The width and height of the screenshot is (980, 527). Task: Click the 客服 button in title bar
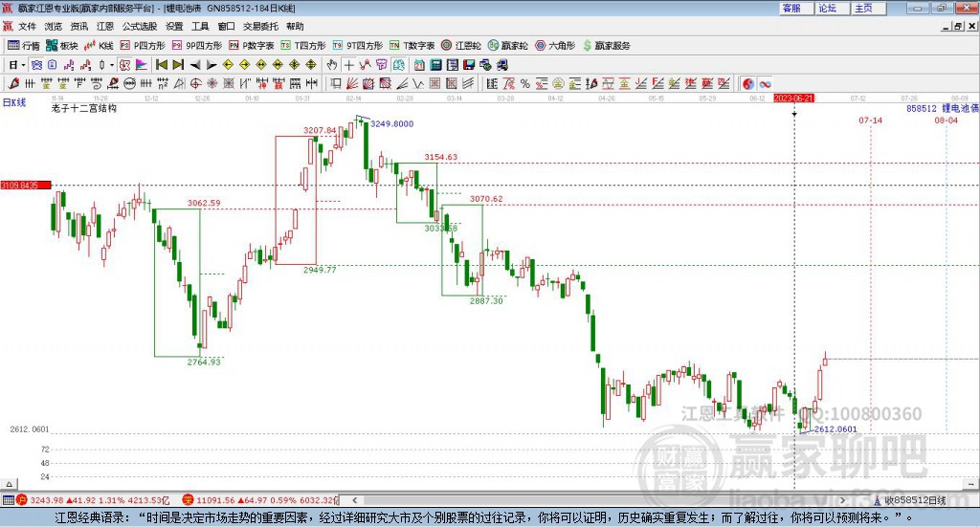[x=796, y=8]
